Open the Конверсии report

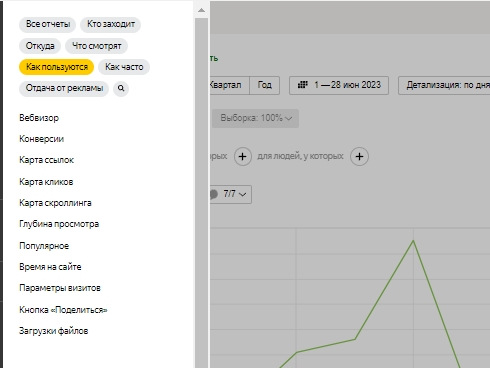point(41,139)
